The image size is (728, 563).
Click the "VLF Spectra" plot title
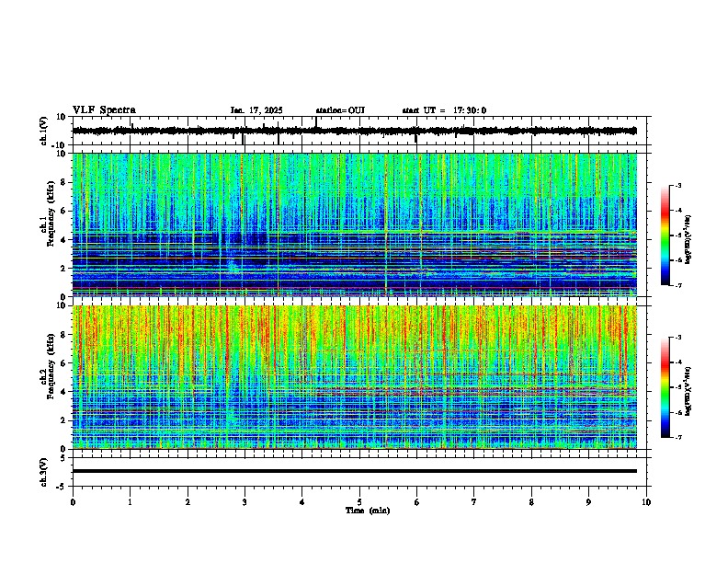(104, 110)
